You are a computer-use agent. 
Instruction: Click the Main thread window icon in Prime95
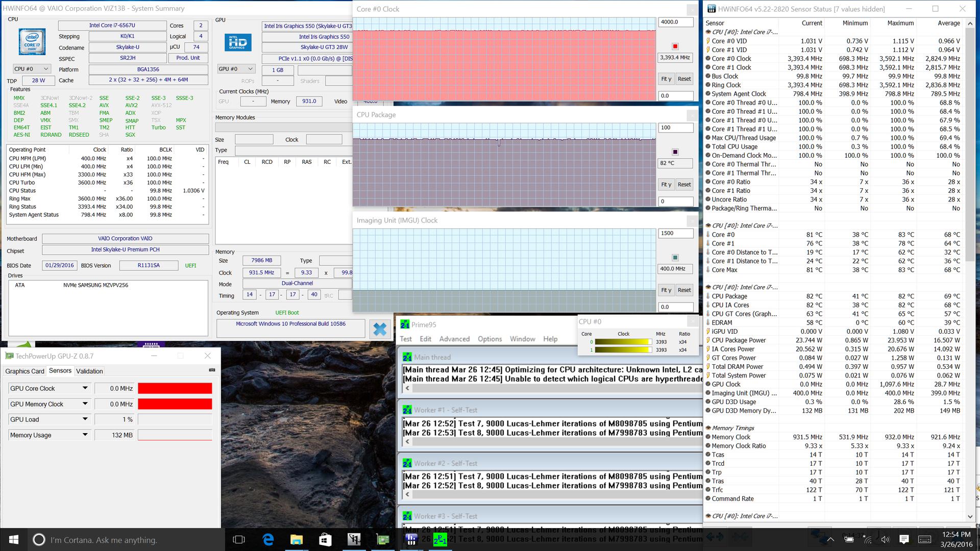[407, 357]
